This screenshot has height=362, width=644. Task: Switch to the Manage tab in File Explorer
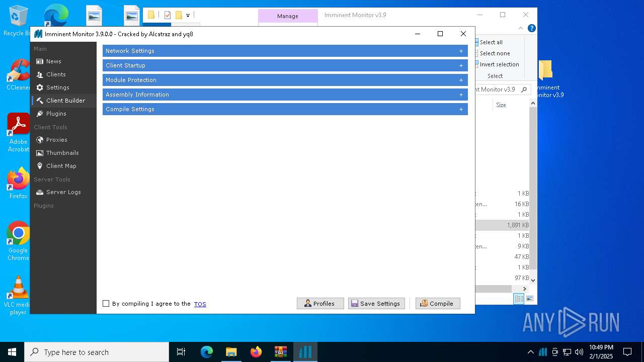tap(288, 16)
